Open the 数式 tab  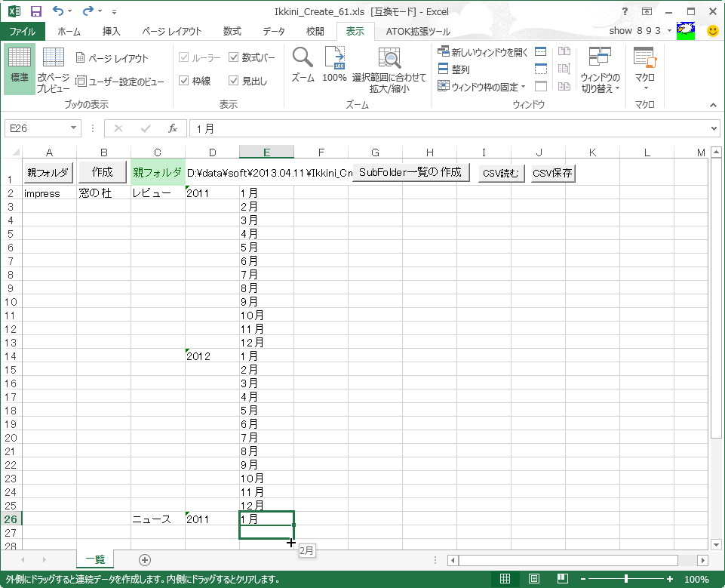click(232, 31)
